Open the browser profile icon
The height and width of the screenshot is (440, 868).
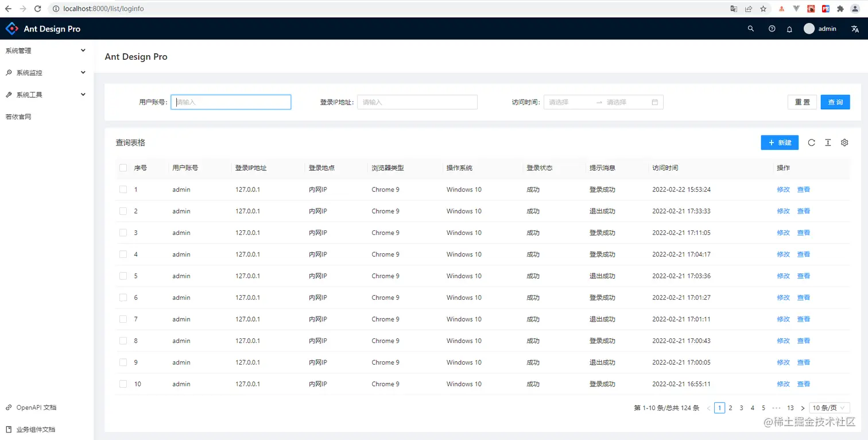[x=855, y=9]
